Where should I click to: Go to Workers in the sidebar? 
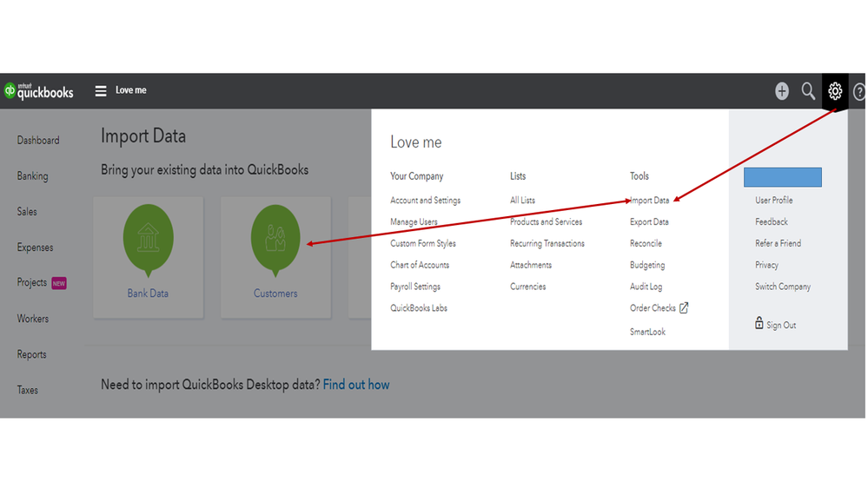click(33, 319)
